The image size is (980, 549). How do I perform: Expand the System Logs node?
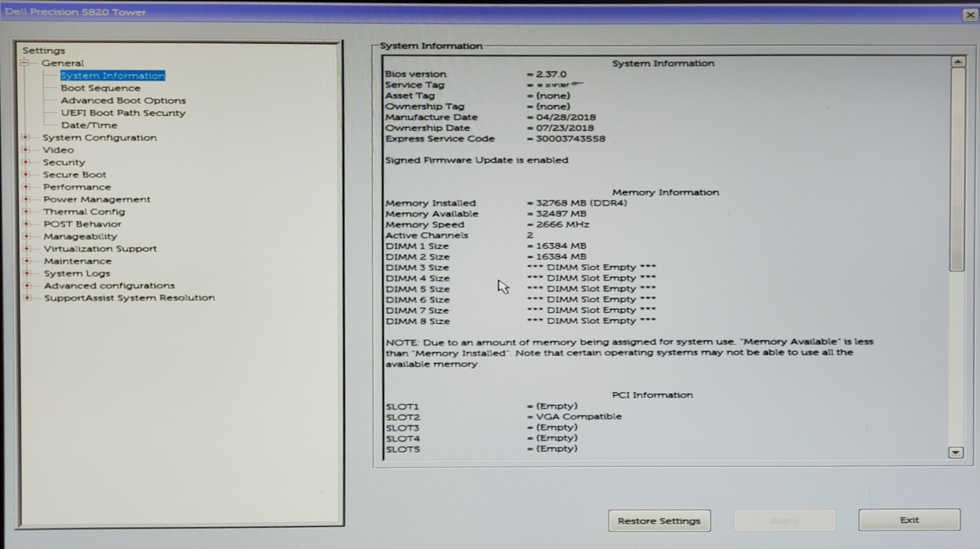[x=26, y=274]
